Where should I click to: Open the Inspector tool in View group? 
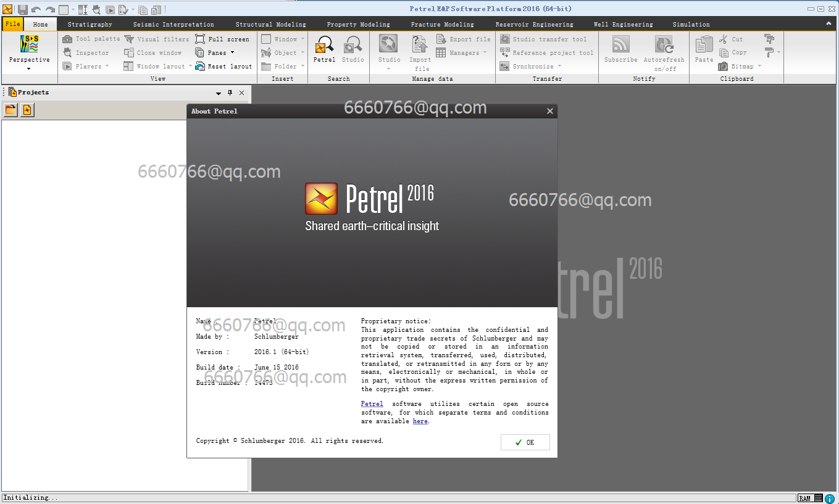pyautogui.click(x=86, y=53)
